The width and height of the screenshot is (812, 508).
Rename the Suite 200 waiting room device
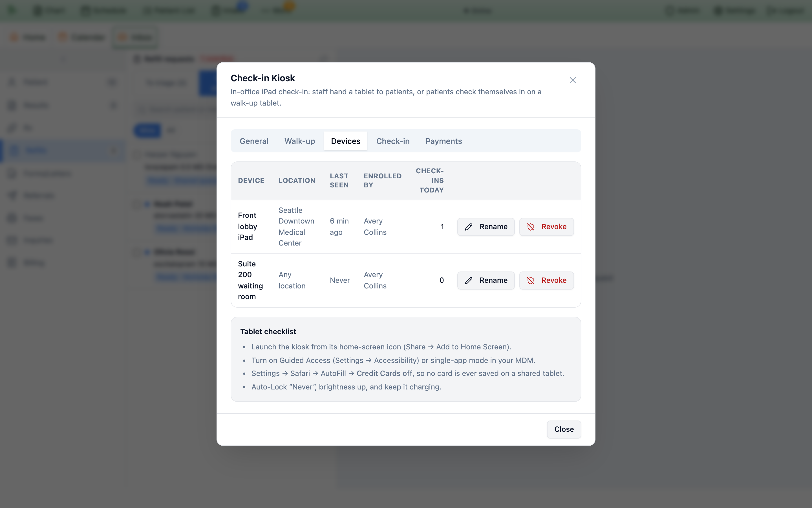(x=486, y=281)
